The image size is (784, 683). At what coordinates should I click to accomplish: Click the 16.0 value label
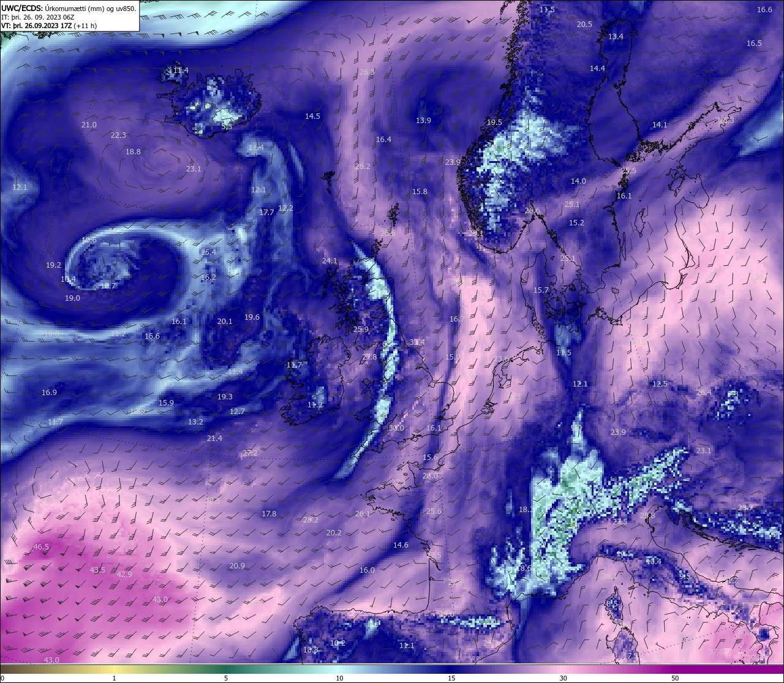367,570
